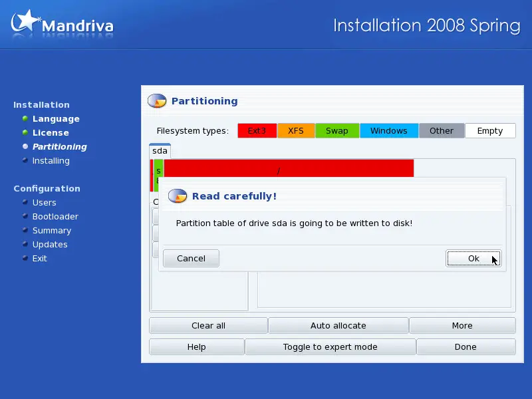
Task: Click the "Installation 2008 Spring" banner text
Action: (427, 26)
